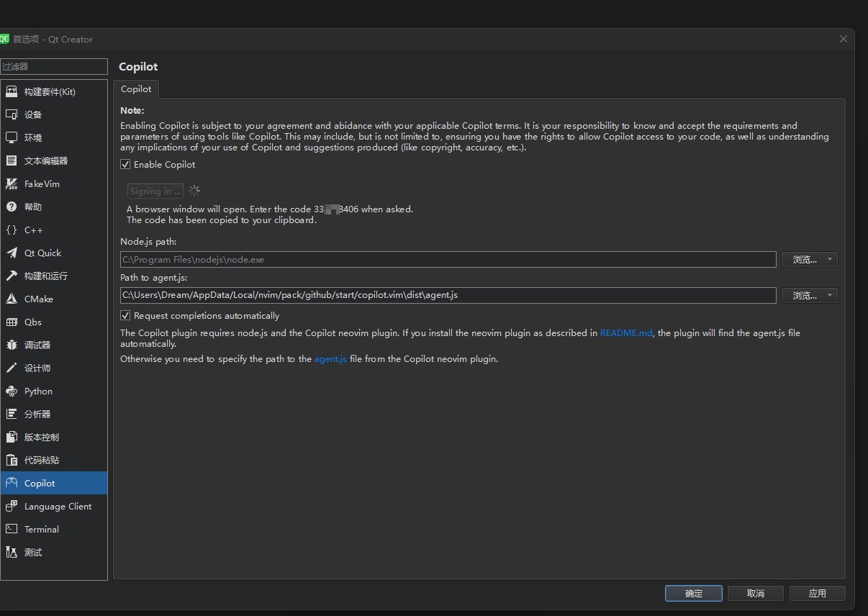Click the Qbs sidebar icon

coord(12,322)
